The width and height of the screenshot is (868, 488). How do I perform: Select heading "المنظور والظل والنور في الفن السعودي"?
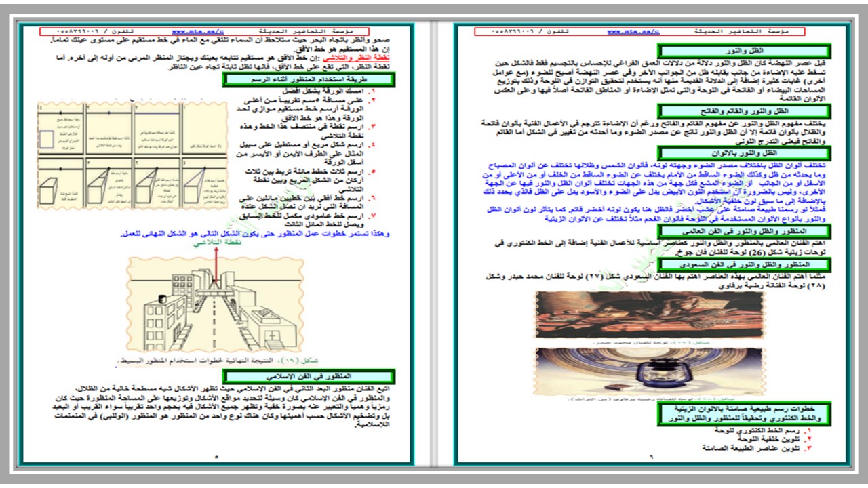(743, 264)
